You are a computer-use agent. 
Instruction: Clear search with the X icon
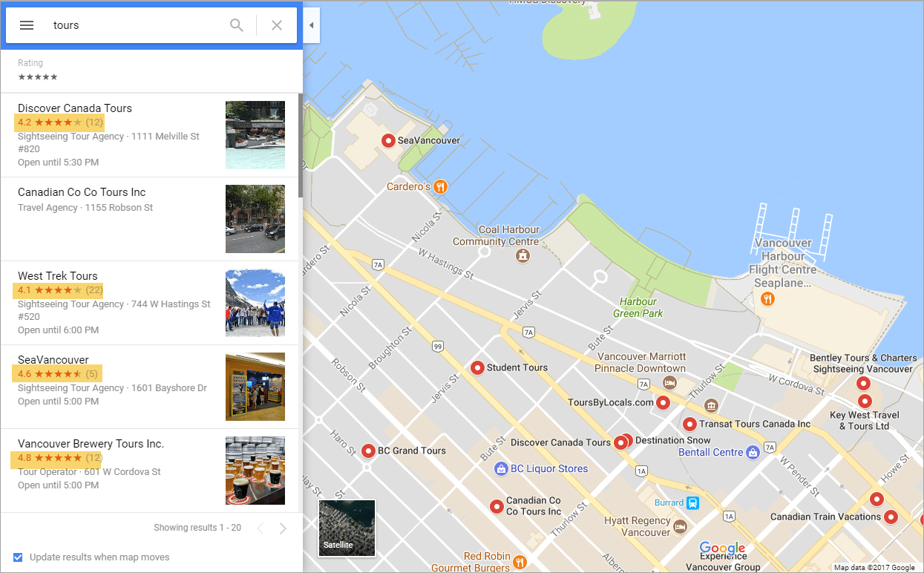[277, 25]
